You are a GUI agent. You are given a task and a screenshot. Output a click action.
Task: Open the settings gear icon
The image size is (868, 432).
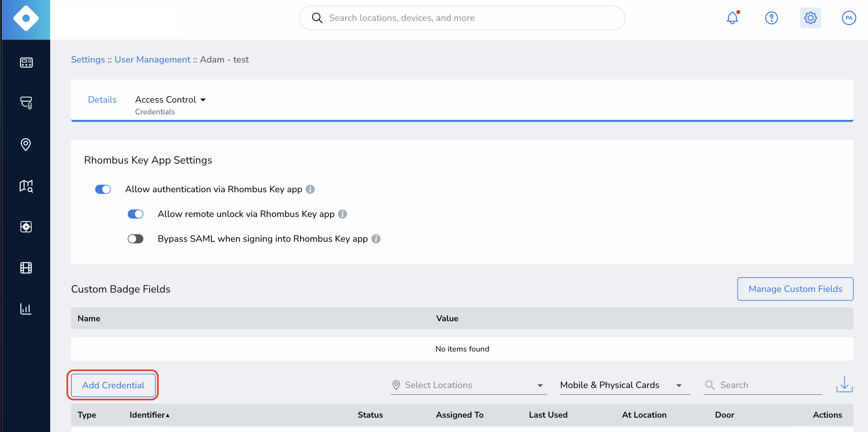pos(810,18)
